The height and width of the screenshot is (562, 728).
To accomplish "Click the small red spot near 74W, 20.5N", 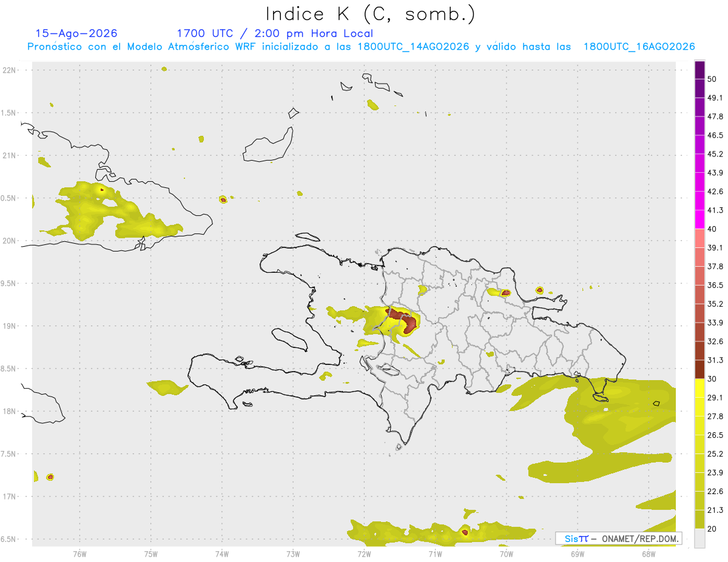I will (223, 199).
